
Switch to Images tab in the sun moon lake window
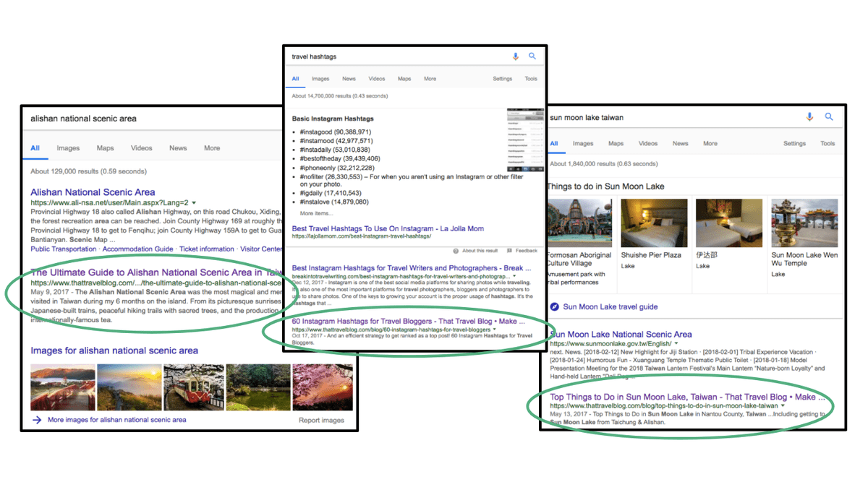click(583, 144)
